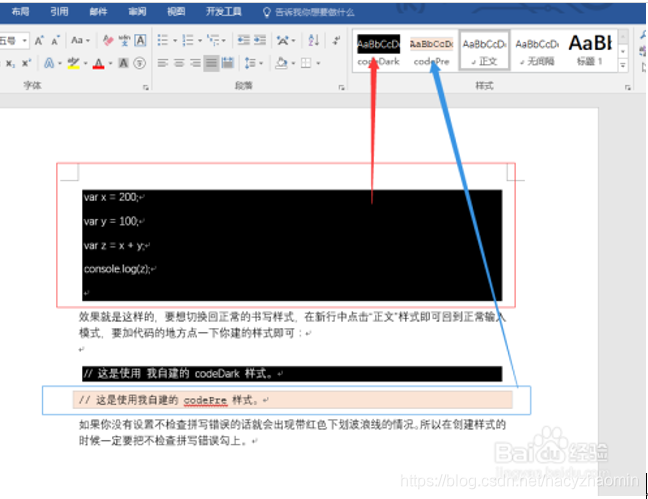Sort text using the A-Z sort icon
This screenshot has width=648, height=499.
pos(314,40)
